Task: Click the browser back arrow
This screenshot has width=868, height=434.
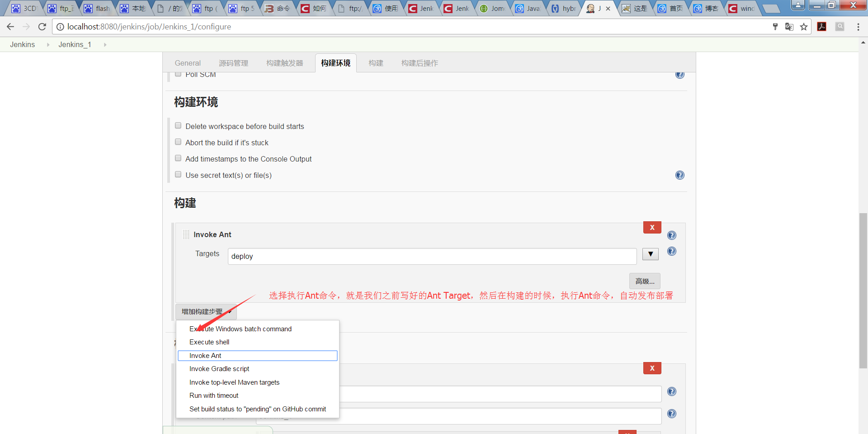Action: (10, 27)
